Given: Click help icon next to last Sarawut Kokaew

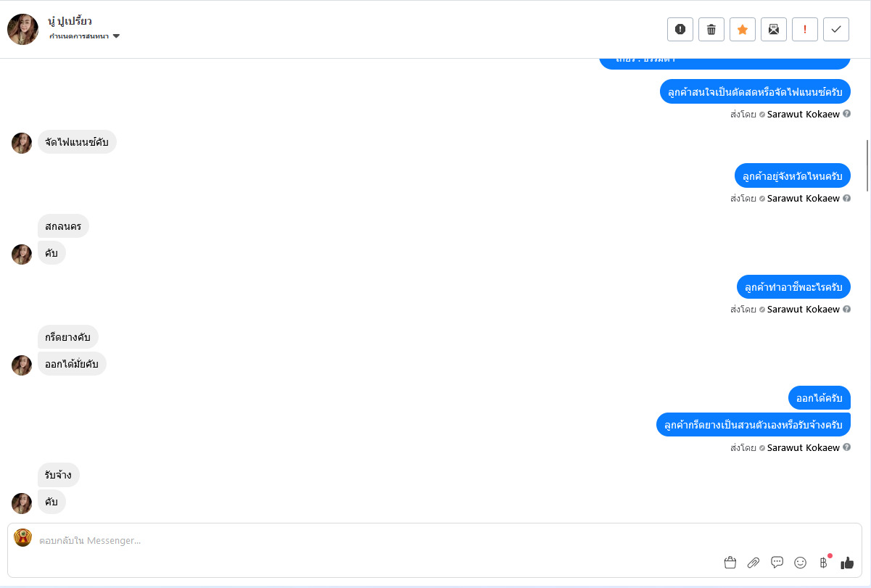Looking at the screenshot, I should (847, 448).
